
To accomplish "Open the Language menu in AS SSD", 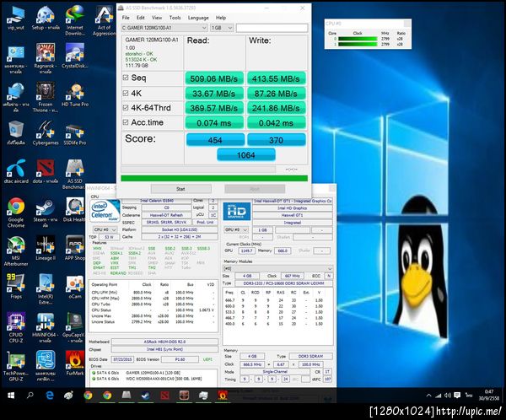I will coord(198,18).
